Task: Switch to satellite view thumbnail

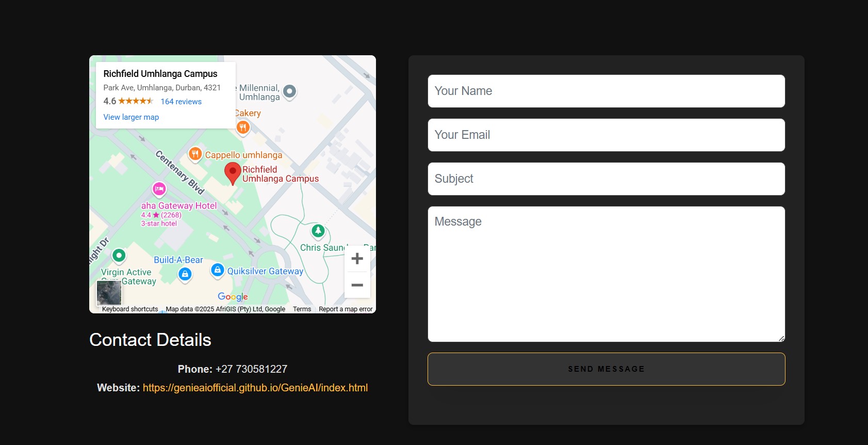Action: pos(109,293)
